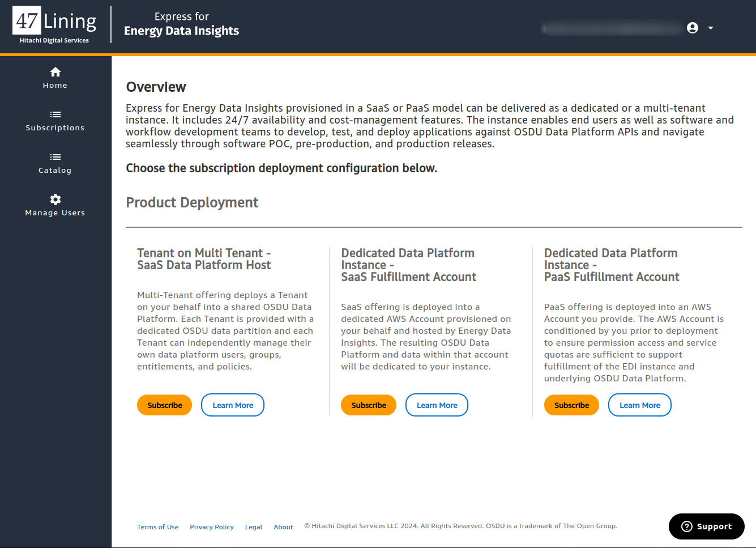Image resolution: width=756 pixels, height=548 pixels.
Task: Subscribe to Dedicated SaaS Fulfillment Account
Action: tap(369, 405)
